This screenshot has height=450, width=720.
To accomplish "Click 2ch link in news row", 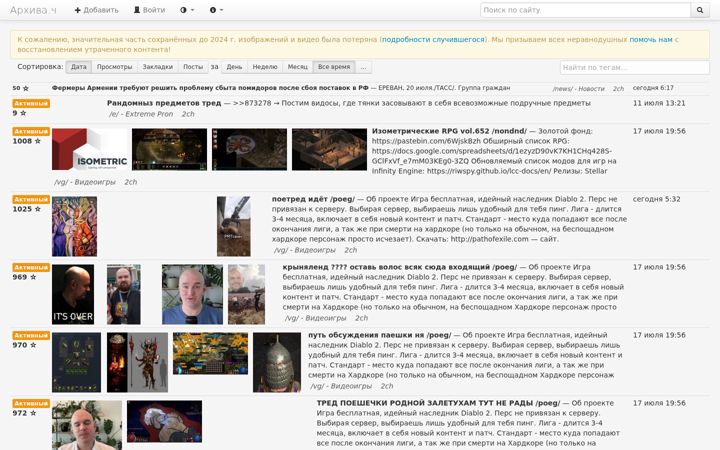I will point(618,89).
